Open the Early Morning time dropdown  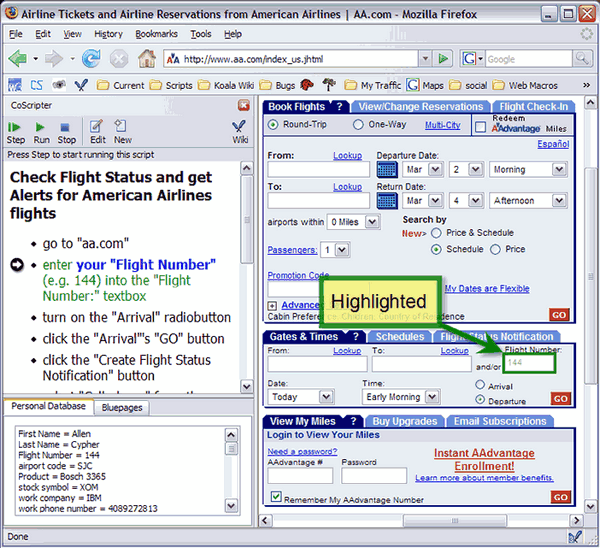tap(401, 397)
